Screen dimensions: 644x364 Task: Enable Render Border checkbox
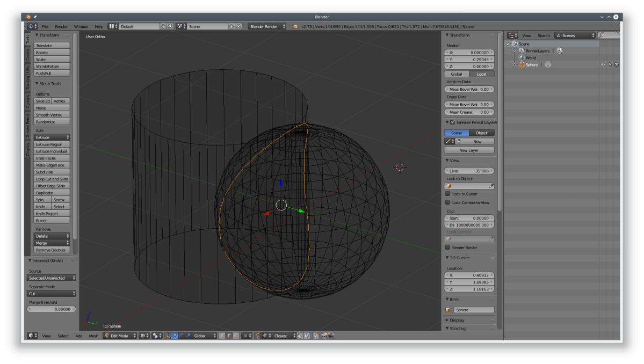click(x=447, y=247)
